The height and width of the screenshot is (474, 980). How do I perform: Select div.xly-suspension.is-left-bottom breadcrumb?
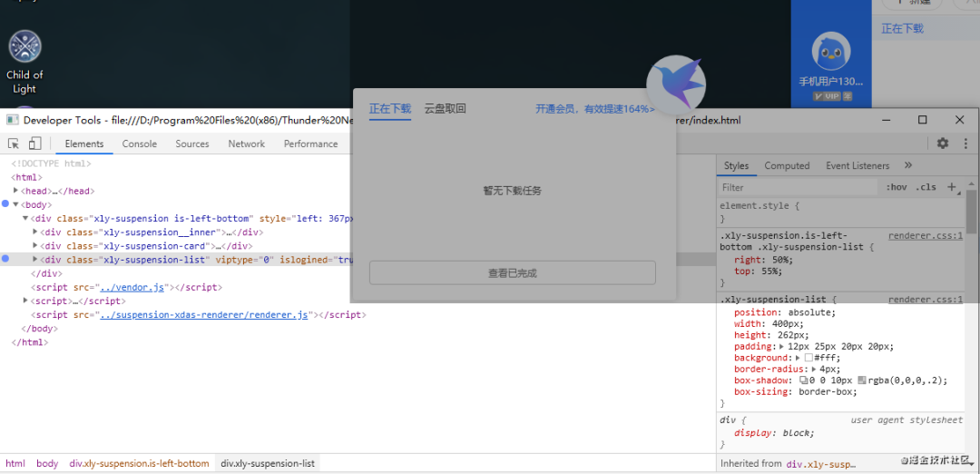click(x=139, y=463)
